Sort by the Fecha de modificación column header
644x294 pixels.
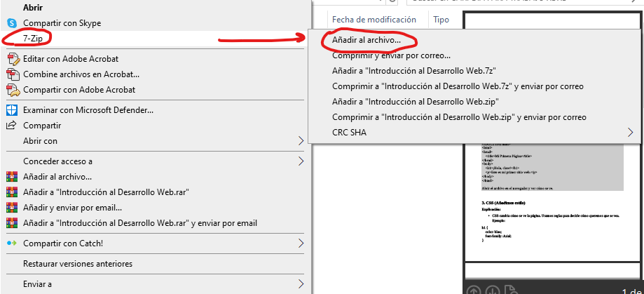(x=374, y=20)
